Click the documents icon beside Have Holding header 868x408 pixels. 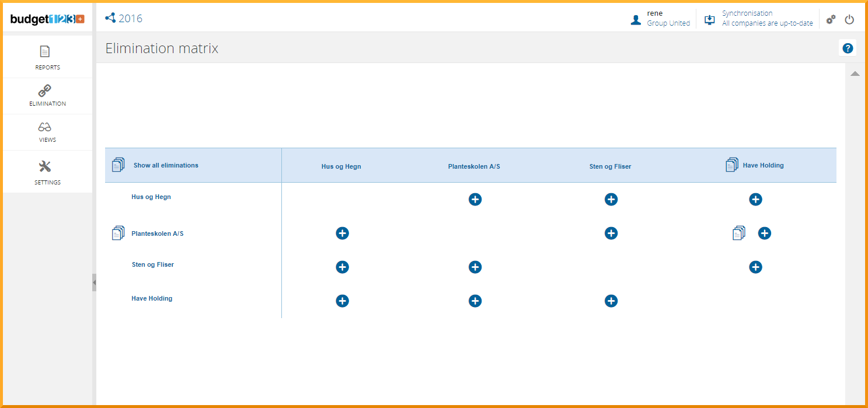pos(732,165)
